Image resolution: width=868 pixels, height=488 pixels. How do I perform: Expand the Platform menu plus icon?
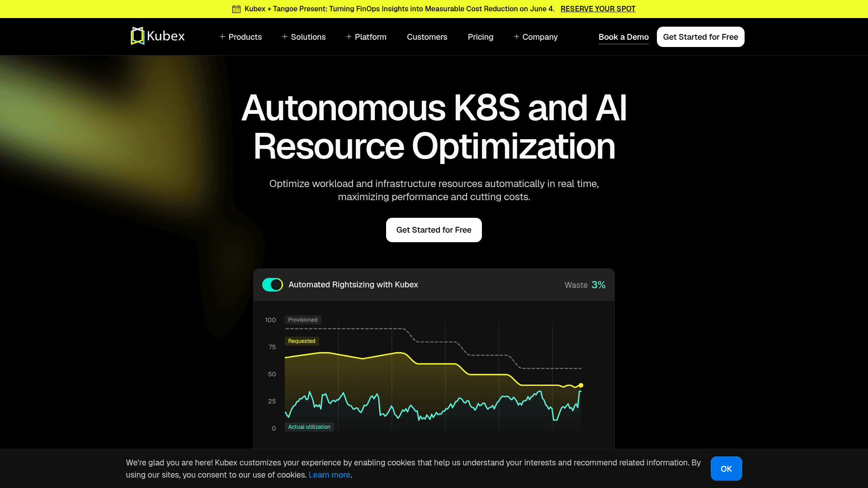pos(349,37)
